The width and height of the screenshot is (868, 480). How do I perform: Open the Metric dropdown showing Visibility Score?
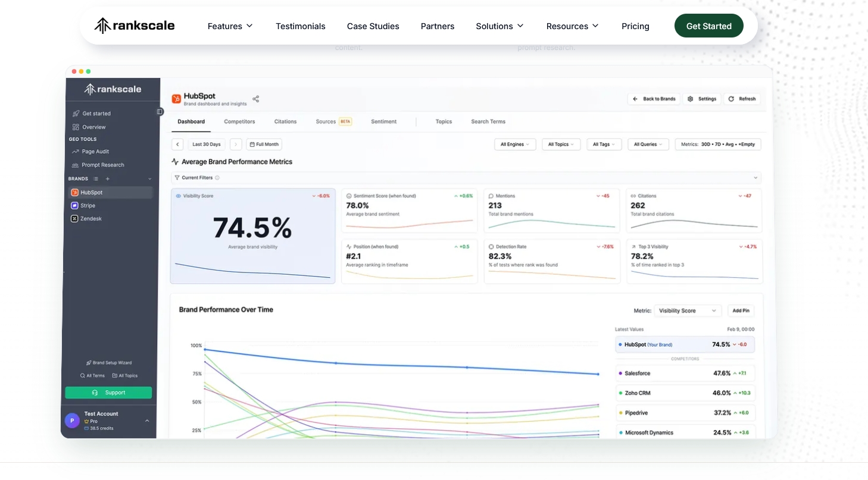coord(688,310)
